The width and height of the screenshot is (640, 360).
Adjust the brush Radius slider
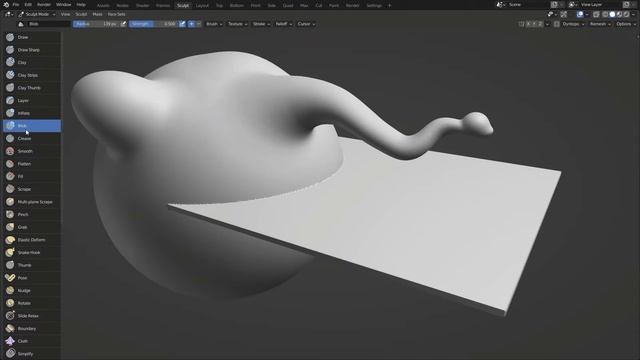pyautogui.click(x=96, y=24)
